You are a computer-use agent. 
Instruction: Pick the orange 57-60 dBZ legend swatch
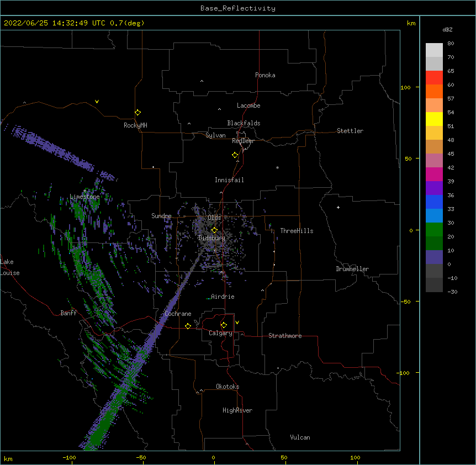coord(434,91)
